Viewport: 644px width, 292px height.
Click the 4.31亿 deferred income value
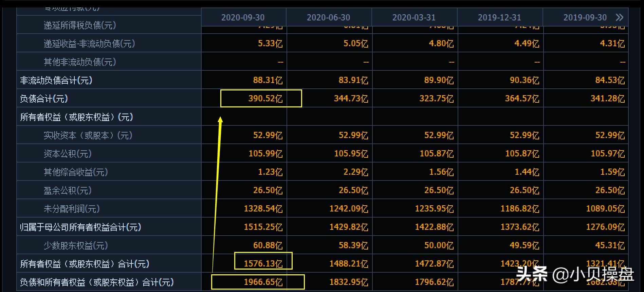(612, 44)
